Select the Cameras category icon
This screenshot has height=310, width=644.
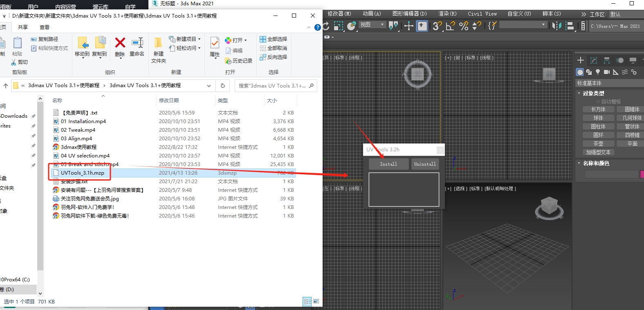coord(606,72)
